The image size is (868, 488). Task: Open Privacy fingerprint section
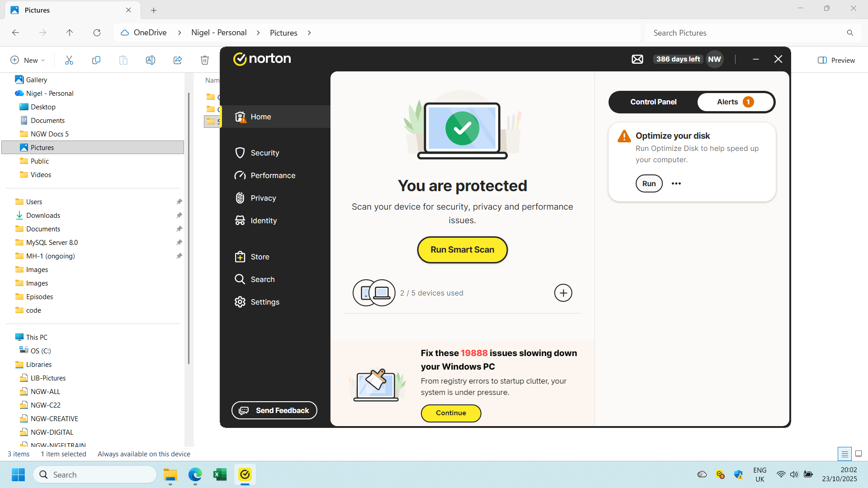(x=263, y=198)
